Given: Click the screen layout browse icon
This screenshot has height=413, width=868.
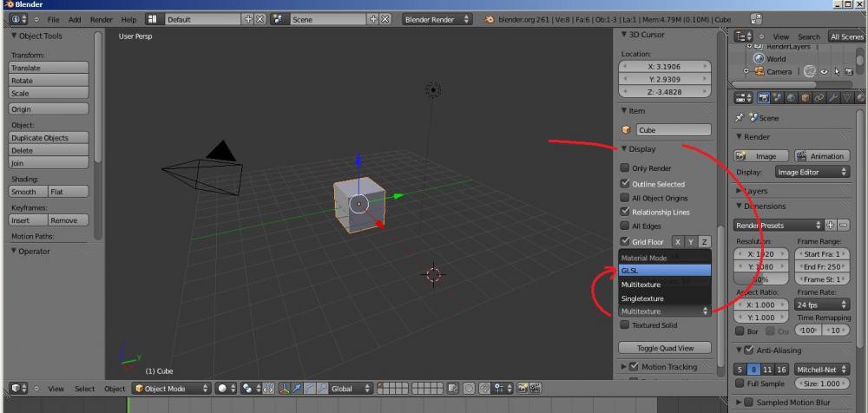Looking at the screenshot, I should tap(155, 19).
